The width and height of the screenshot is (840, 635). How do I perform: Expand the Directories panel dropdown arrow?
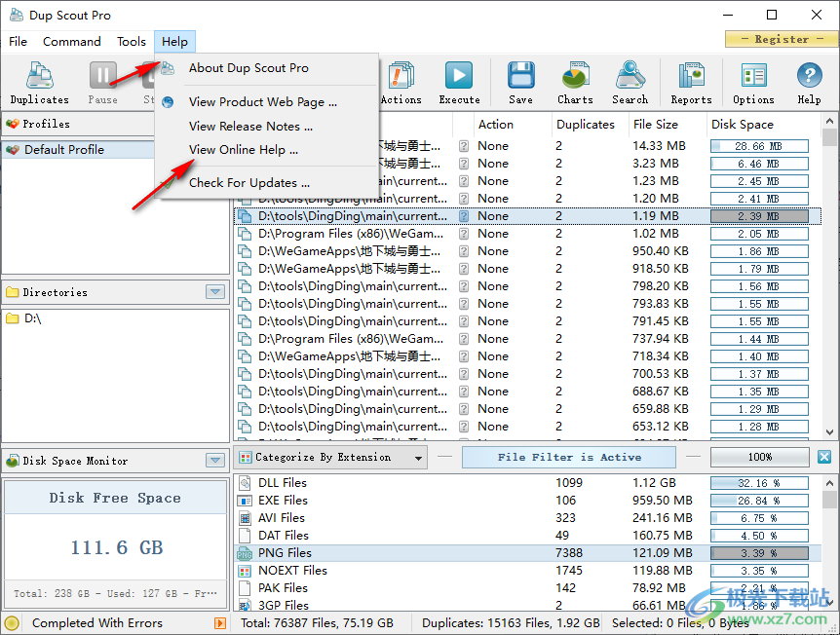pyautogui.click(x=215, y=292)
